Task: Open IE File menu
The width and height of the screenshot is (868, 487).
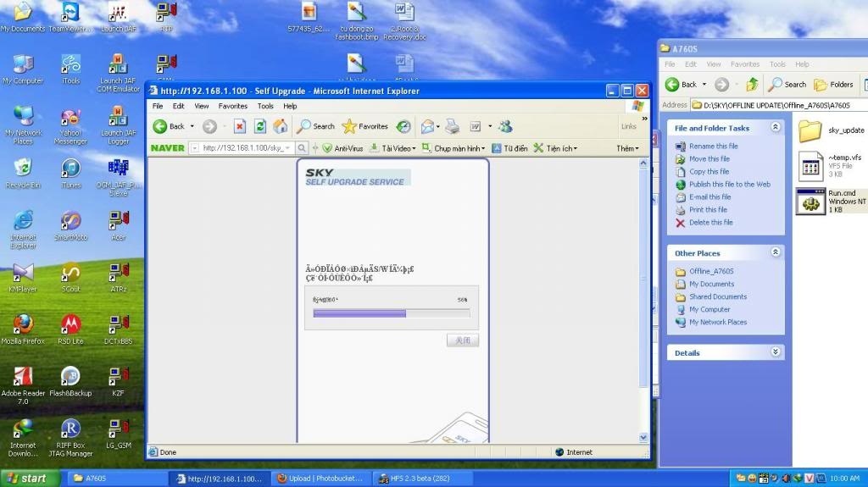Action: coord(158,106)
